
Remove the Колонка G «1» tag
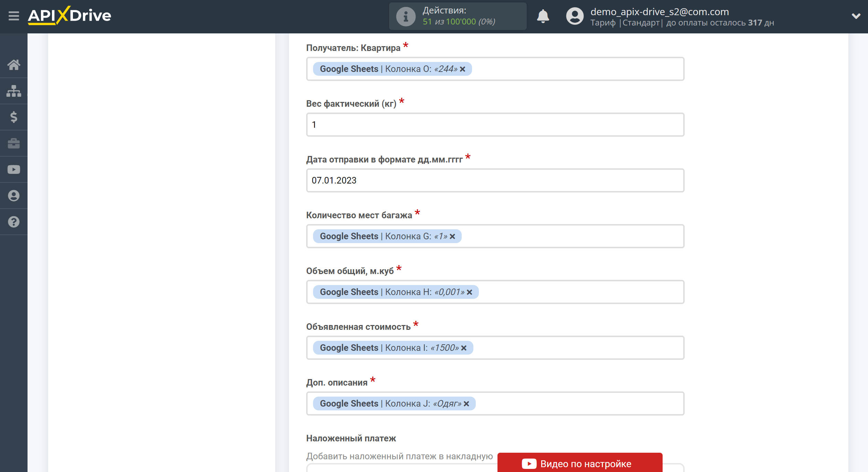pyautogui.click(x=452, y=237)
